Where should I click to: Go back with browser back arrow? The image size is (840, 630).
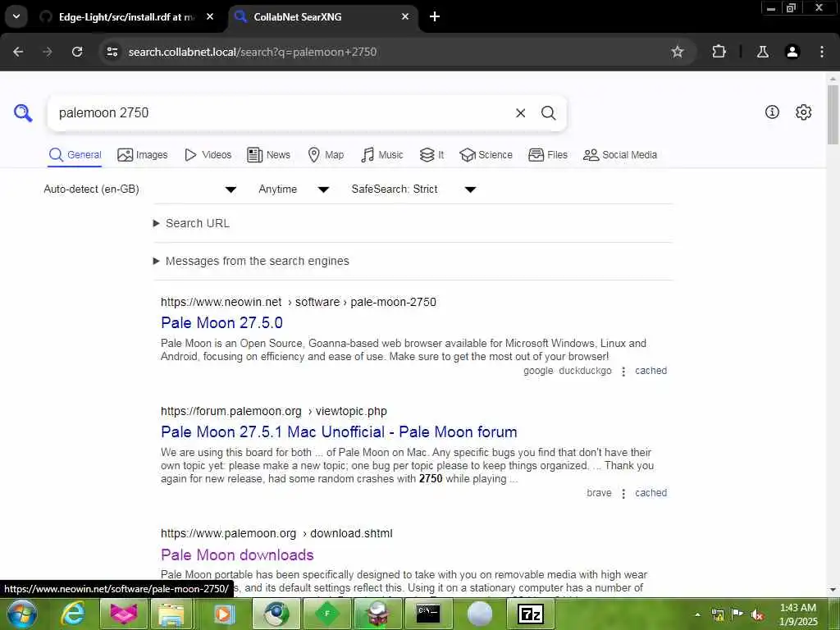click(18, 52)
